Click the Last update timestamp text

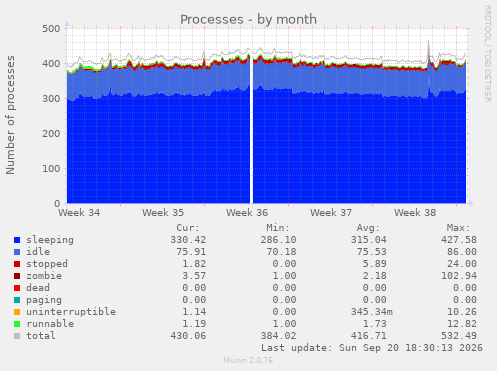coord(372,348)
